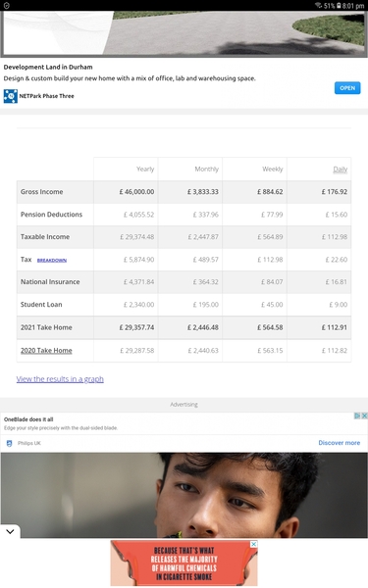Tap the 8:01 pm clock

coord(353,6)
